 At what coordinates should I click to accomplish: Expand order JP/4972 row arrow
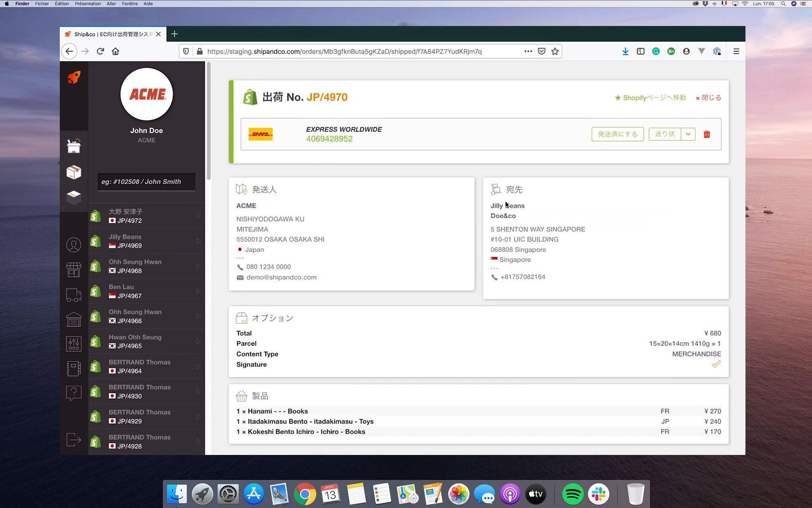198,216
